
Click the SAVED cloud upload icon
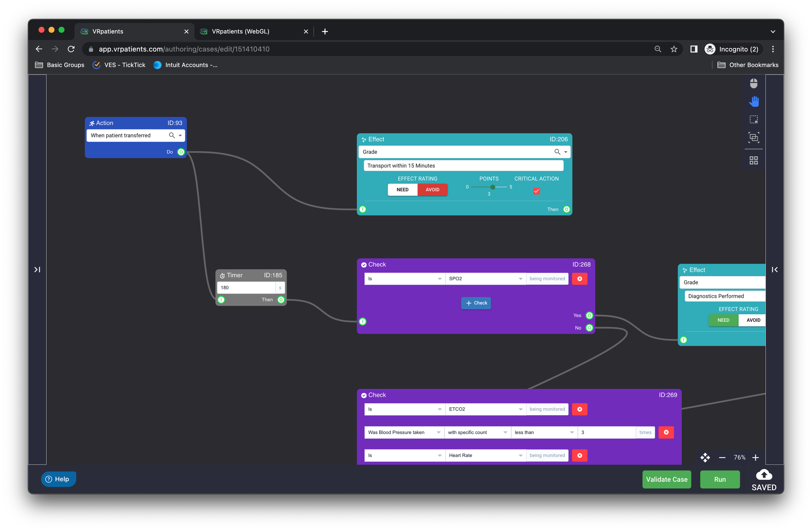tap(764, 475)
